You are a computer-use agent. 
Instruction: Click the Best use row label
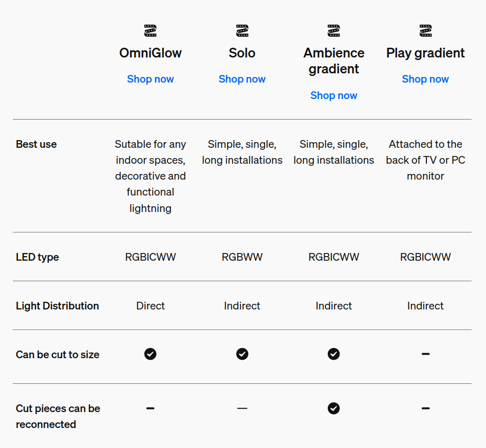click(x=36, y=144)
